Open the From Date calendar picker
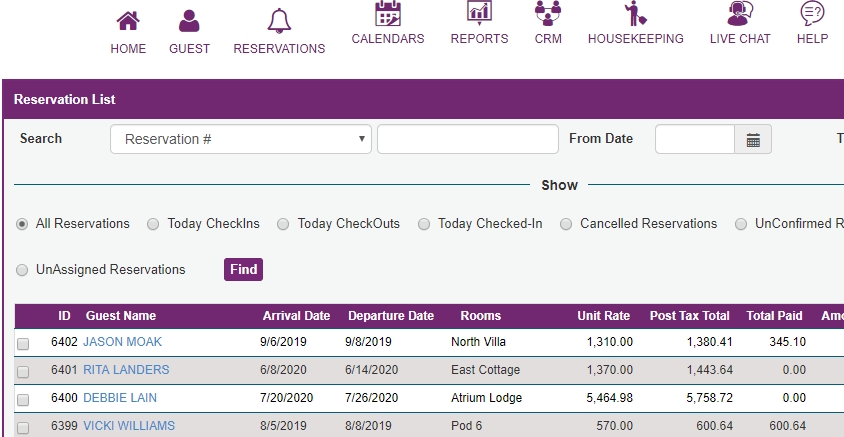 tap(753, 140)
